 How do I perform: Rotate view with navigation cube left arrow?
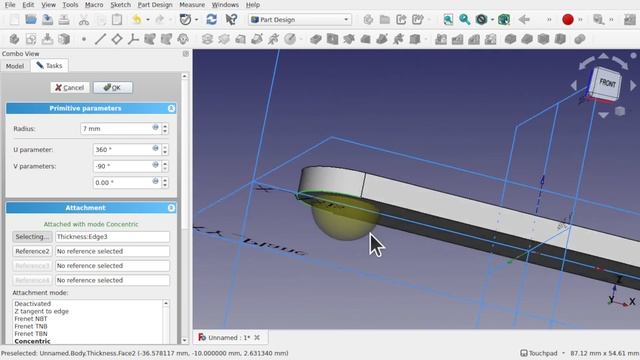point(574,85)
